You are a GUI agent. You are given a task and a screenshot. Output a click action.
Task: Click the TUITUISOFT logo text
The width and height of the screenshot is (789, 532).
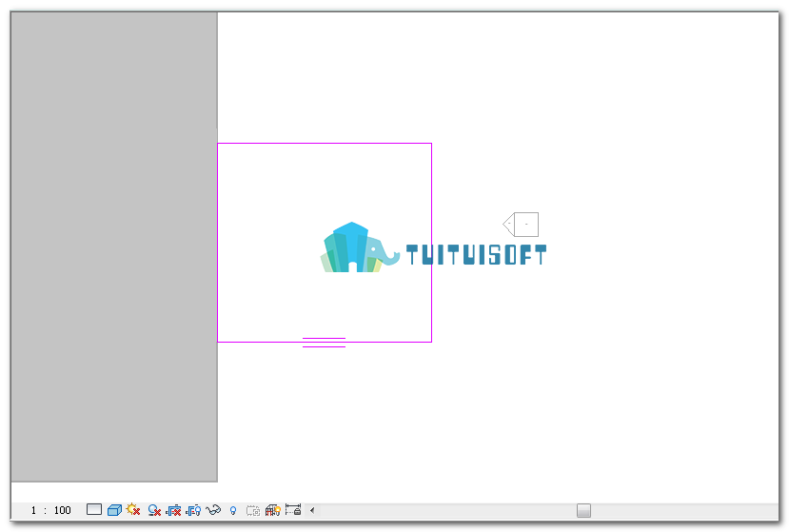point(476,255)
